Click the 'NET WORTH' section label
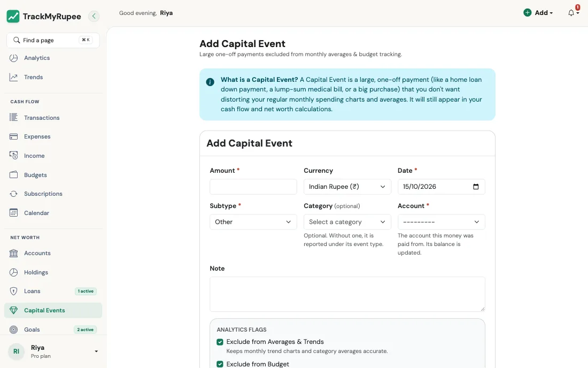 pyautogui.click(x=25, y=237)
